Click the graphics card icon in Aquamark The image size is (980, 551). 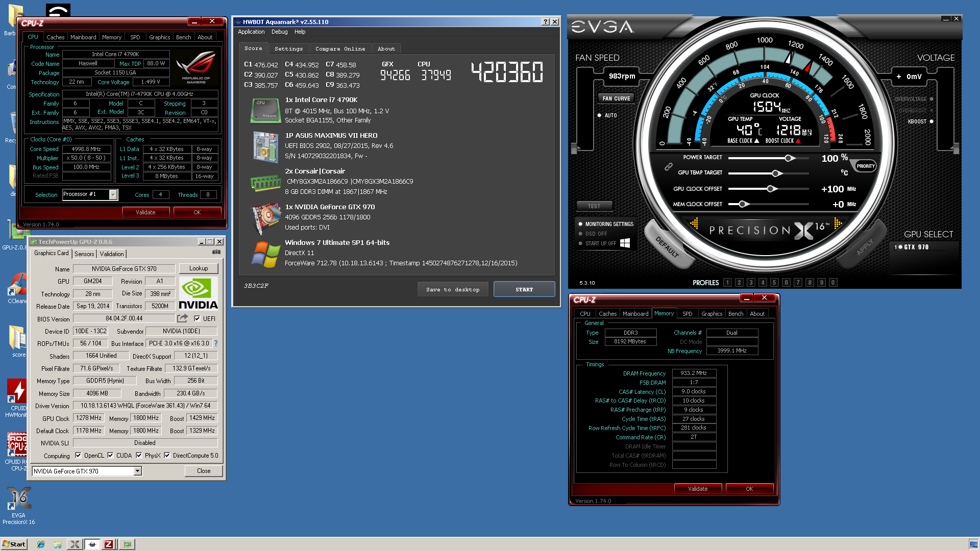pos(266,218)
